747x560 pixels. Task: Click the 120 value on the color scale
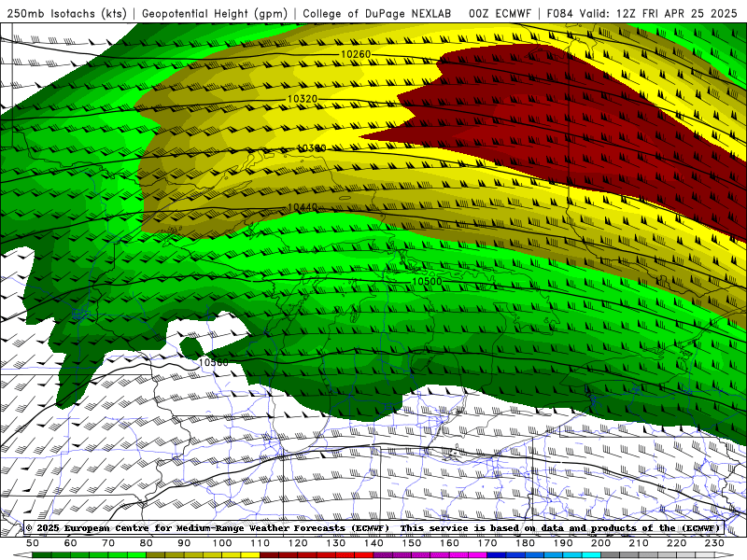coord(298,543)
